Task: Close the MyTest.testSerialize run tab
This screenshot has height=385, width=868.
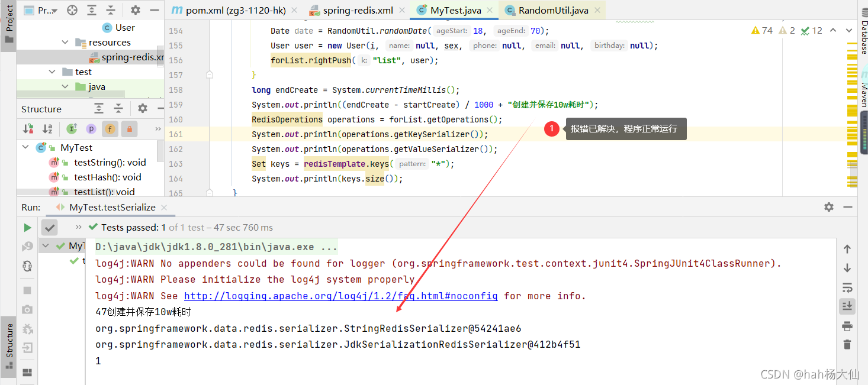Action: (164, 208)
